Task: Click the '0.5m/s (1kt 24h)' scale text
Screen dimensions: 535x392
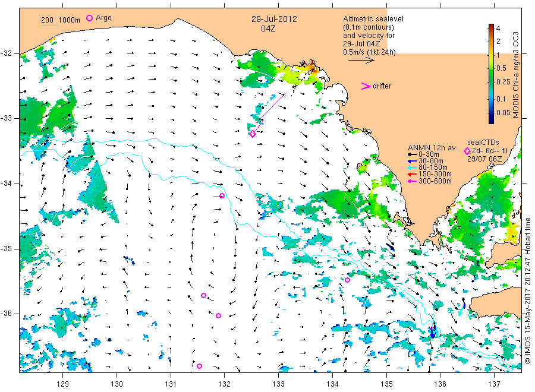Action: 370,52
